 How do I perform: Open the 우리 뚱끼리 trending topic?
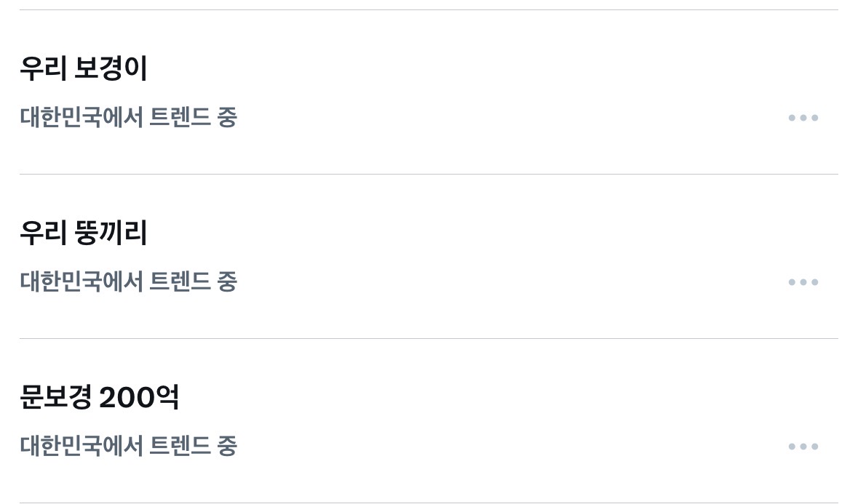[x=83, y=233]
